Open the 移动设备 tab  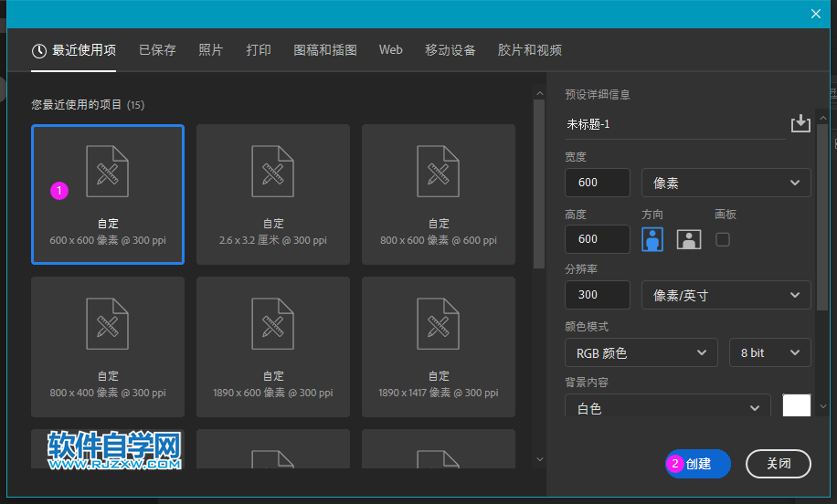[450, 50]
